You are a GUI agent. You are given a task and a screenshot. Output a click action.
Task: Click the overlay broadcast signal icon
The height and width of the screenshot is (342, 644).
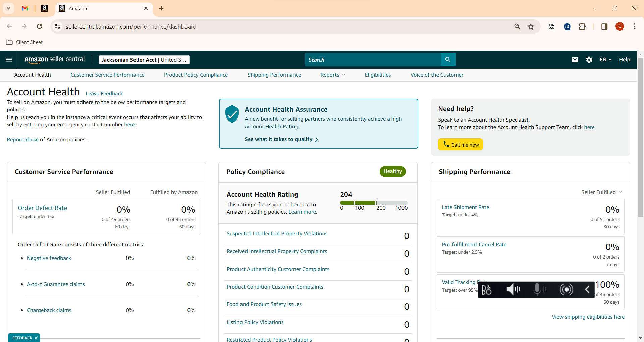[567, 289]
